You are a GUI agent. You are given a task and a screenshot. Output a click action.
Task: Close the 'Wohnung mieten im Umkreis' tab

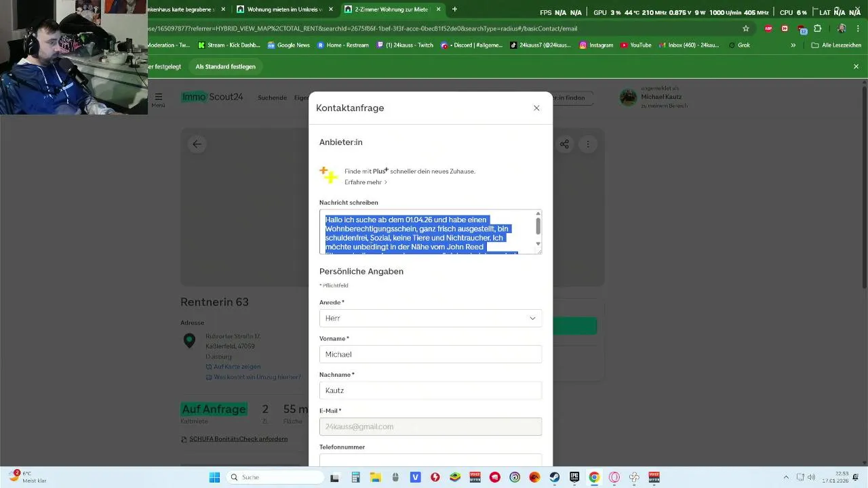click(x=331, y=9)
